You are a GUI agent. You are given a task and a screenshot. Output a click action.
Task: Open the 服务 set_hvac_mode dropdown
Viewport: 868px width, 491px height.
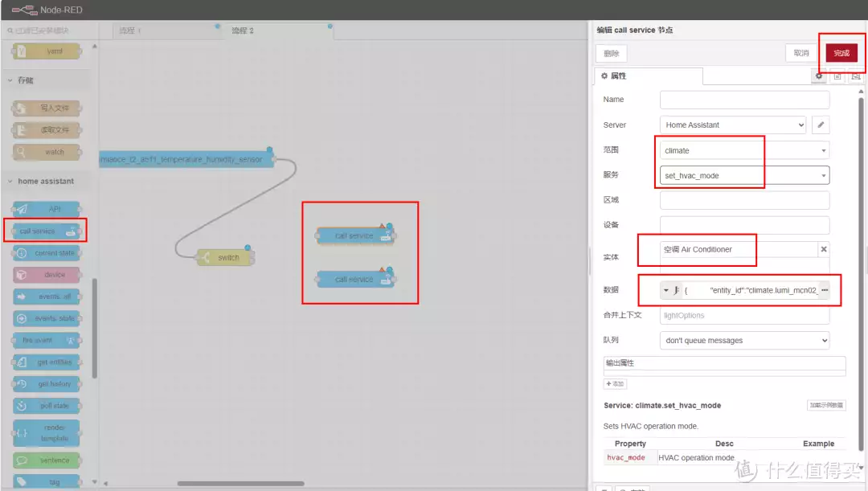click(744, 175)
